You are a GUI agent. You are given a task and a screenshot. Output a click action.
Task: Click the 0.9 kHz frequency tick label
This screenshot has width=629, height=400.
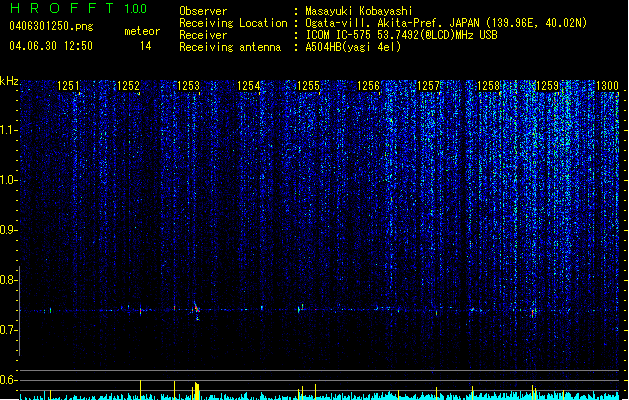pos(8,230)
